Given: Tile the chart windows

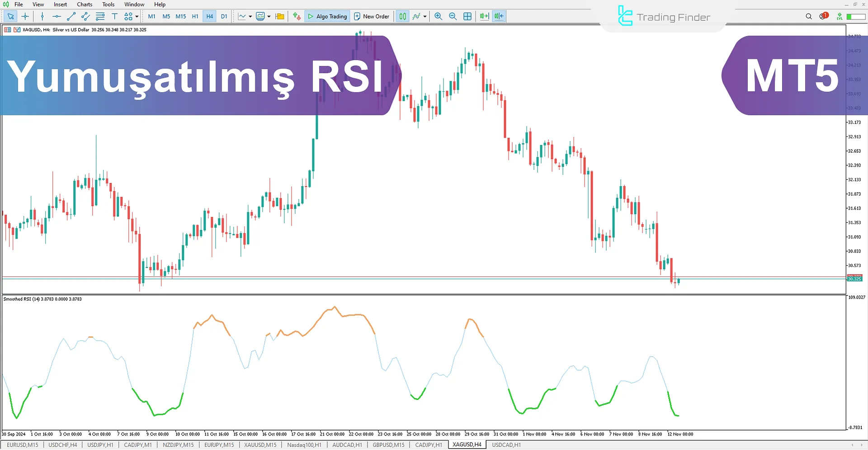Looking at the screenshot, I should coord(467,16).
